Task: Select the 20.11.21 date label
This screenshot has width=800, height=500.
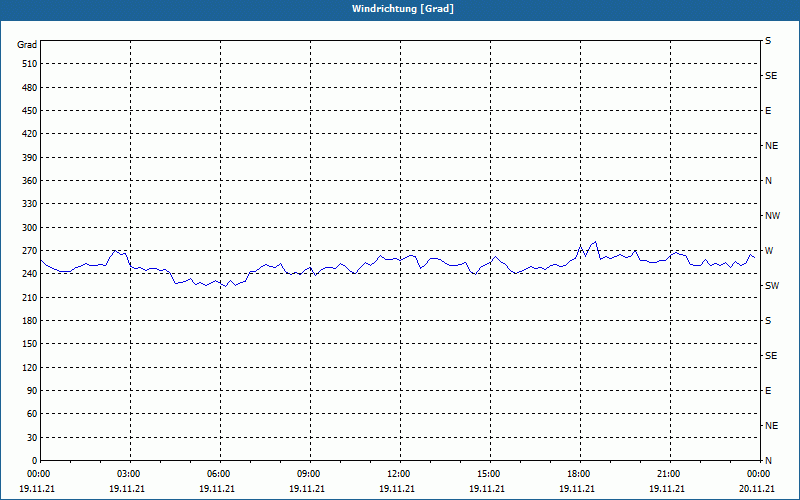Action: [x=757, y=489]
